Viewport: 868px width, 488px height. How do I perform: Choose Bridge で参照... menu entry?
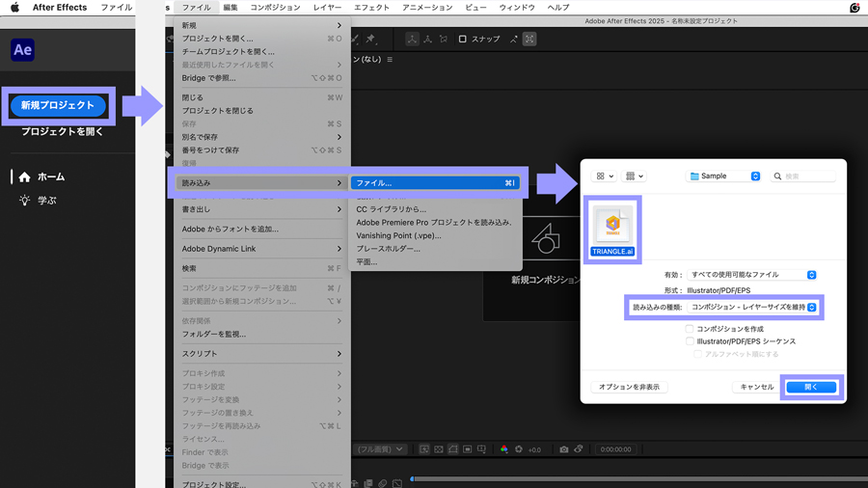click(x=261, y=78)
